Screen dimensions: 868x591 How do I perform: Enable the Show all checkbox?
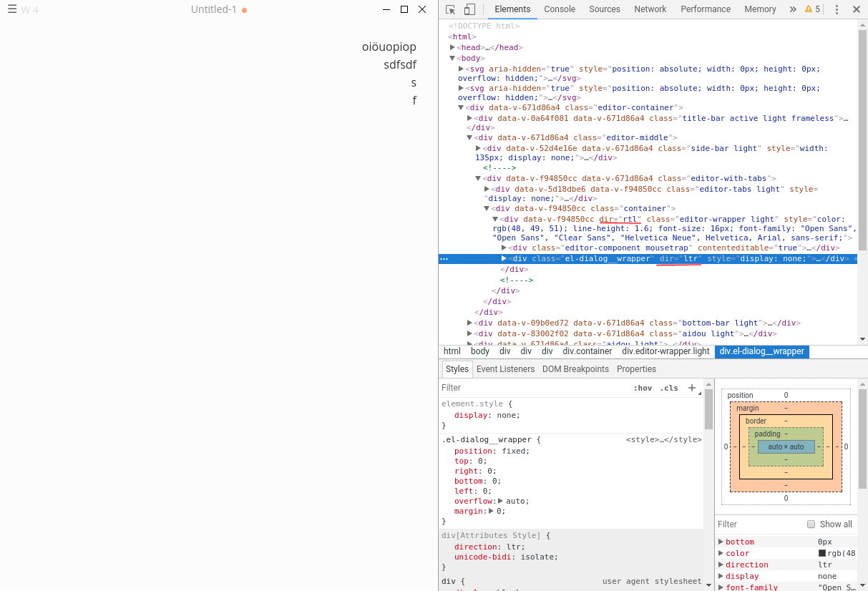click(811, 524)
